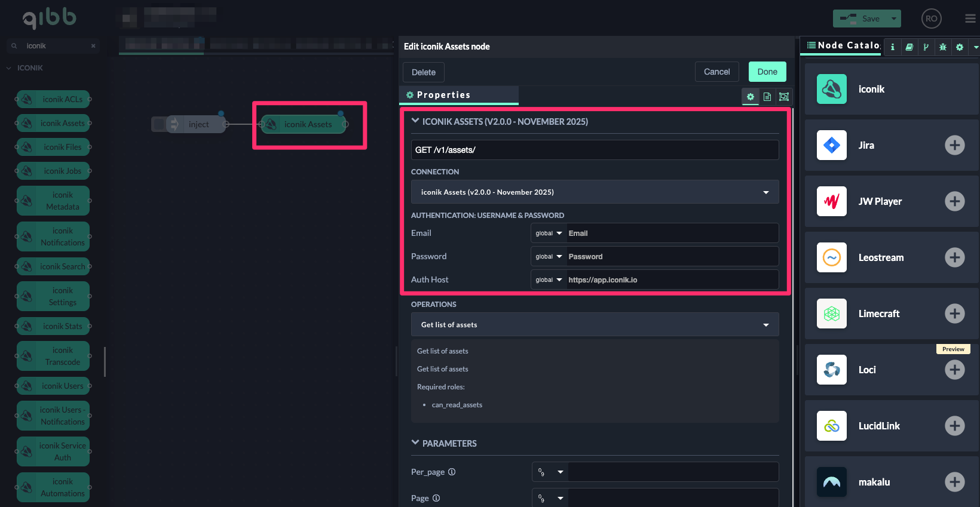The height and width of the screenshot is (507, 980).
Task: Add the JW Player node from catalog
Action: (954, 201)
